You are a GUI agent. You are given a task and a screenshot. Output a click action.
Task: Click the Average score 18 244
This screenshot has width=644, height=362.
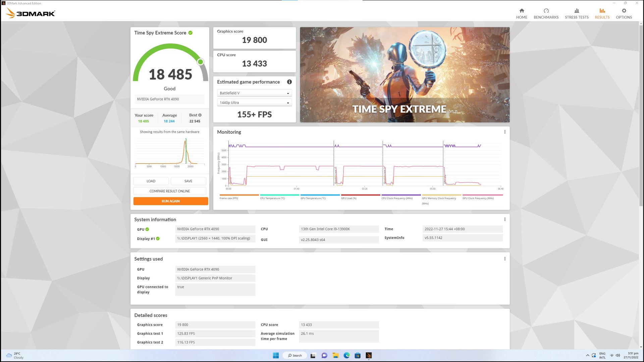tap(169, 121)
